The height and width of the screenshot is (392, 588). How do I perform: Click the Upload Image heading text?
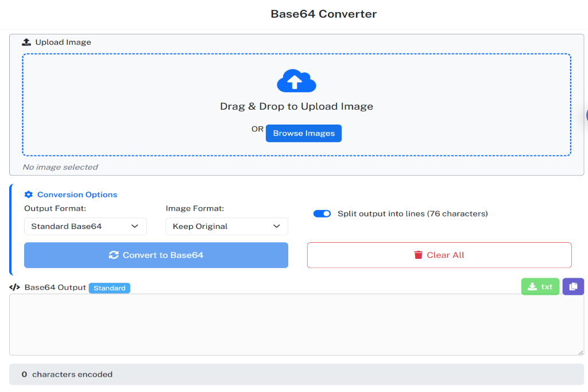coord(63,42)
